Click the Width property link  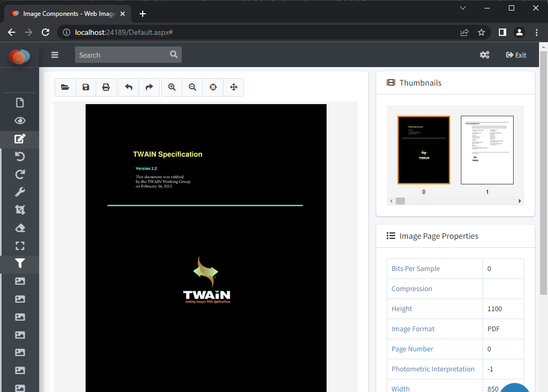[401, 388]
